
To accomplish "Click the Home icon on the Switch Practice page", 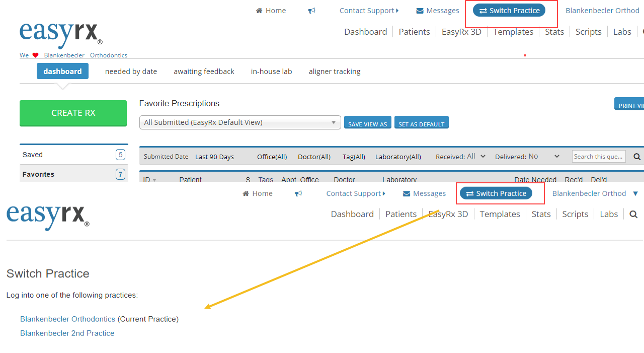I will click(x=246, y=193).
